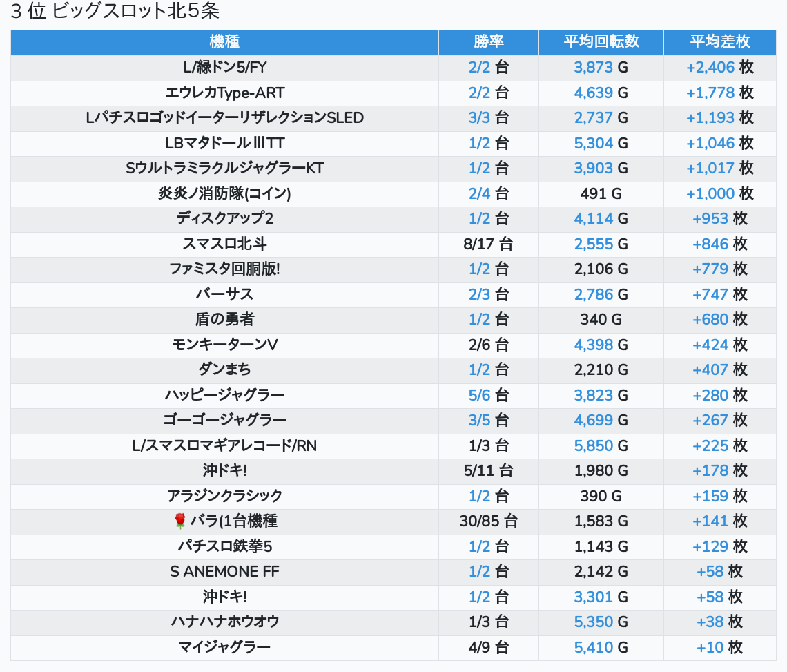Viewport: 787px width, 672px height.
Task: Select machine name エウレカType-ART
Action: click(x=224, y=93)
